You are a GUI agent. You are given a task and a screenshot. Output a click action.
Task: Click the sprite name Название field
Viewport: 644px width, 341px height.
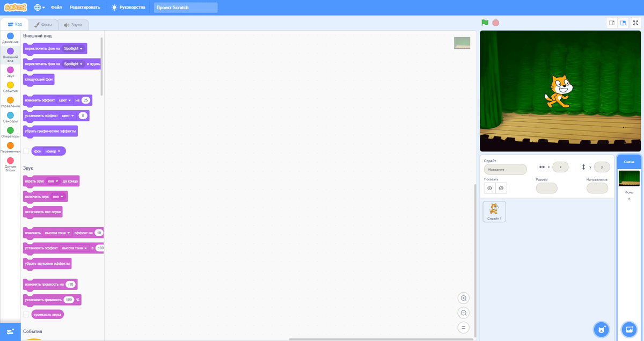coord(505,169)
